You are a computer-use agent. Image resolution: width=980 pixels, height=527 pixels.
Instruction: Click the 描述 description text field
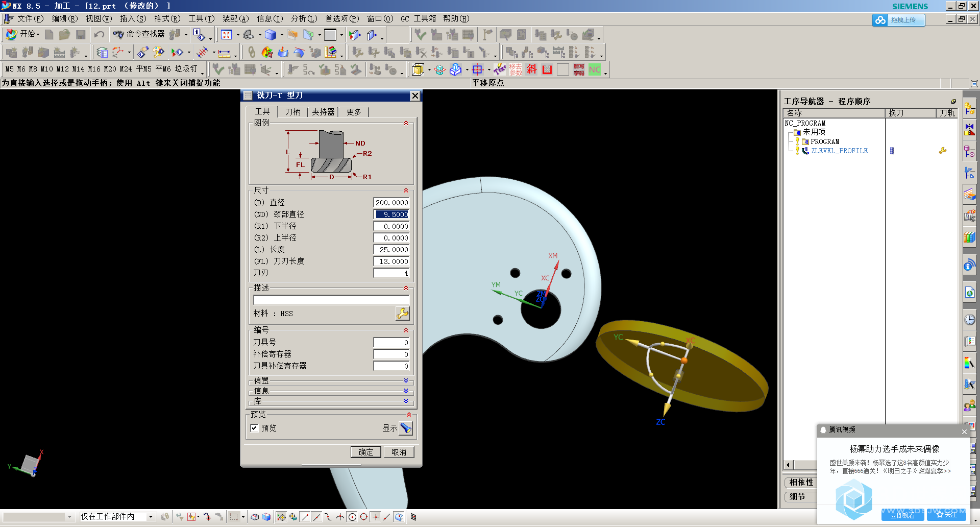pyautogui.click(x=331, y=300)
